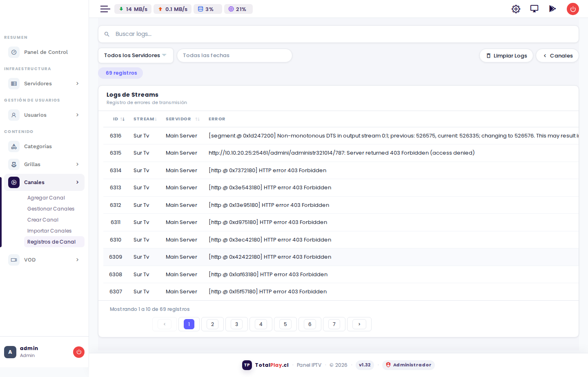Click the Canales play-circle icon

[x=14, y=182]
